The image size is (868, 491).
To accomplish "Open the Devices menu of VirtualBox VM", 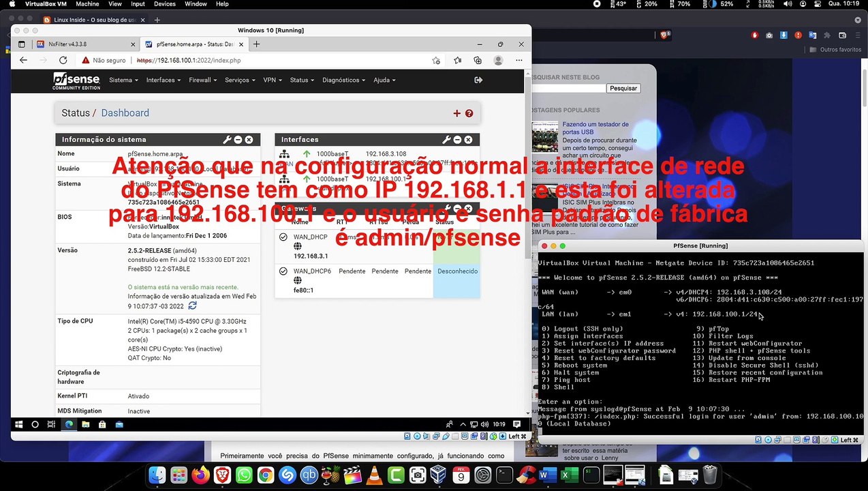I will pos(165,4).
